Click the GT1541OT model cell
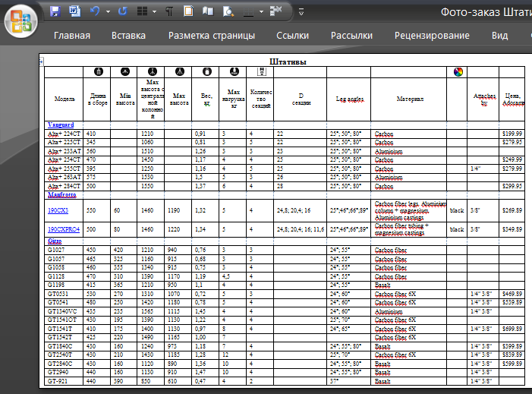The height and width of the screenshot is (394, 532). coord(62,320)
